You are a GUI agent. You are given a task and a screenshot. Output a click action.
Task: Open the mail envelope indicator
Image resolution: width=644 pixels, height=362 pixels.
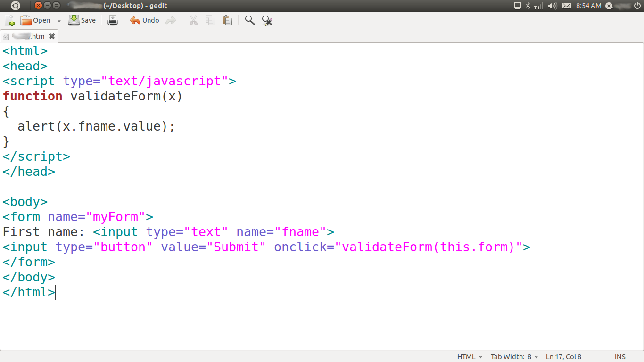point(566,6)
